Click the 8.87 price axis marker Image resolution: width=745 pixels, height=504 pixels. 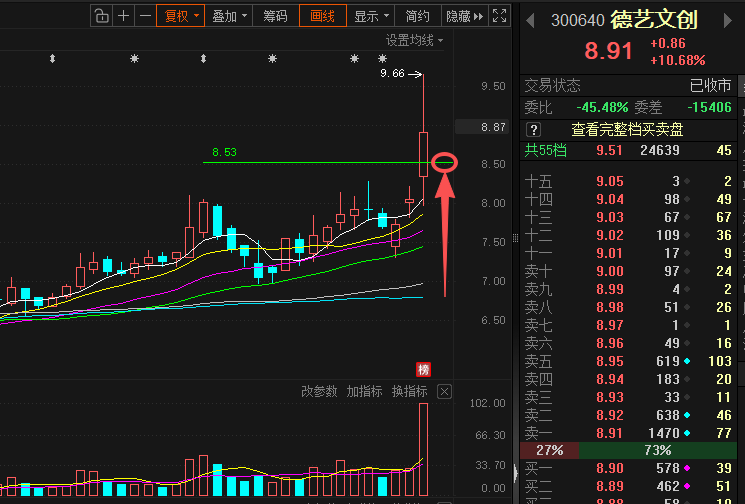click(481, 127)
